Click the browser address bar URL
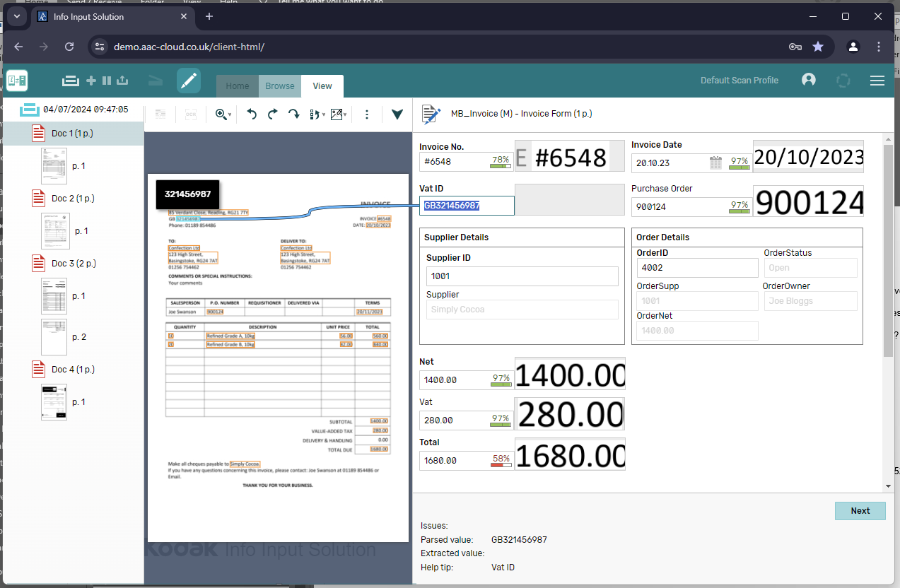900x588 pixels. click(189, 47)
